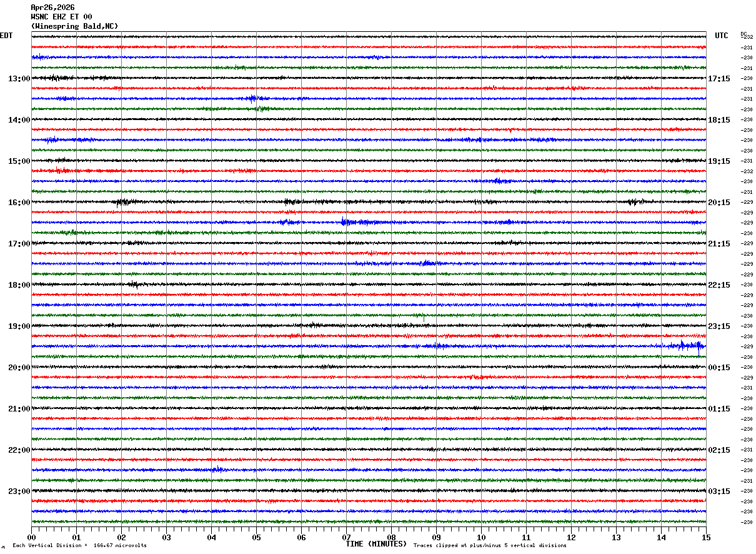The image size is (756, 554).
Task: Click minute tick label 06 on time axis
Action: coord(301,537)
